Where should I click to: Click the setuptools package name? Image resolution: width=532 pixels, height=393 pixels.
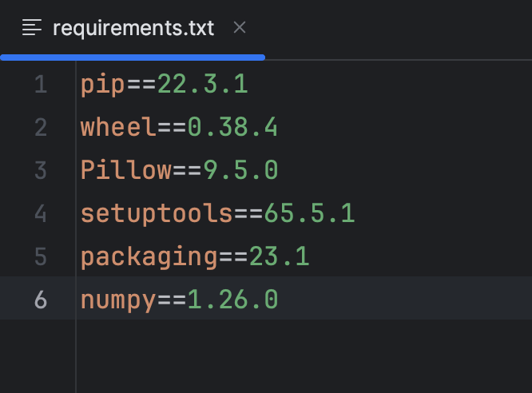(157, 213)
